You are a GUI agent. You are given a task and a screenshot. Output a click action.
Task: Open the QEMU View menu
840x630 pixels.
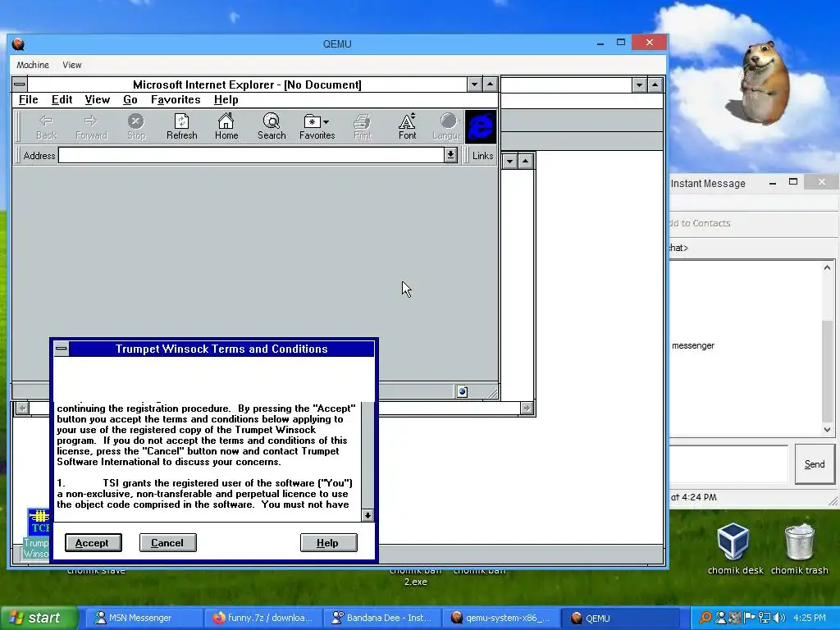pos(72,65)
